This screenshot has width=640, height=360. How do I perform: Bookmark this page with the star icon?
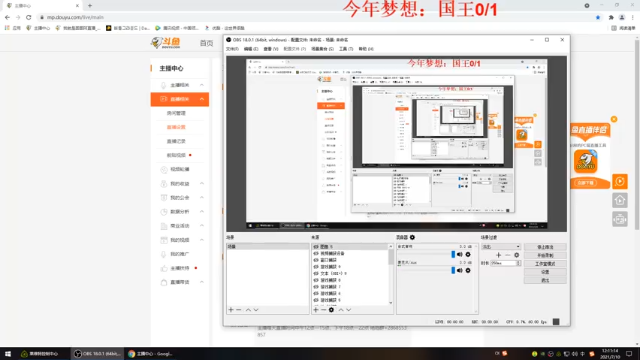tap(598, 18)
